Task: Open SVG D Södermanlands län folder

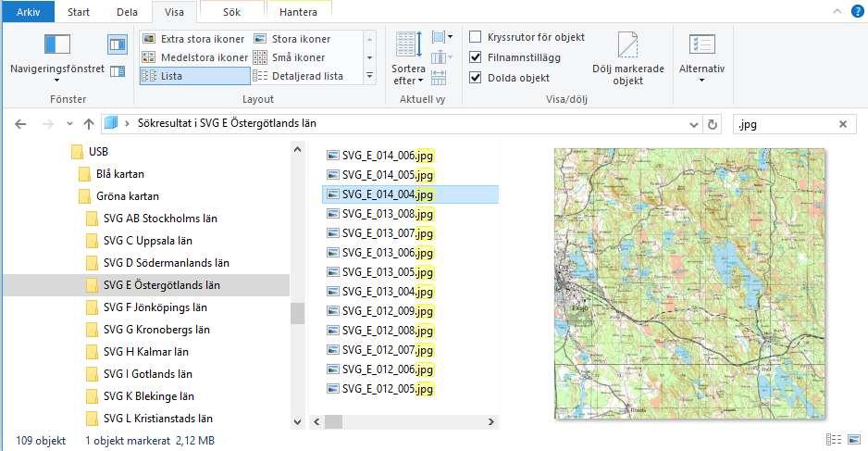Action: tap(158, 263)
